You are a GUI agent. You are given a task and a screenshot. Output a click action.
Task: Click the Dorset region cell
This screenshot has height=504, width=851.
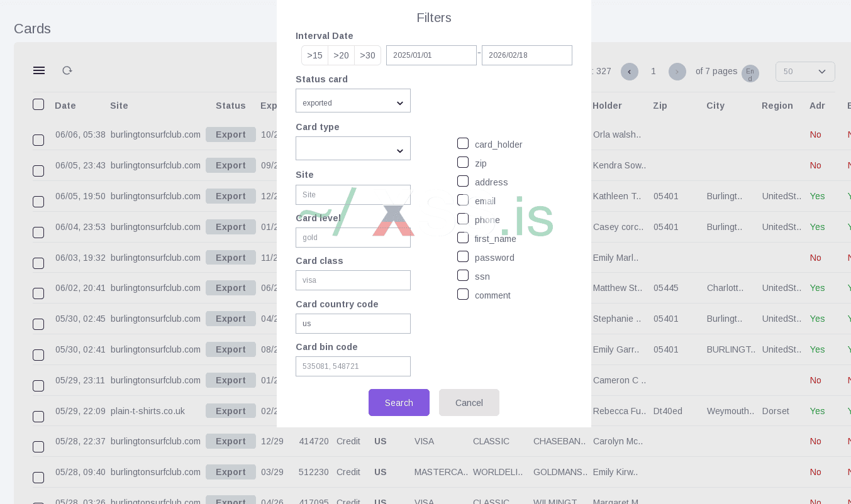(776, 411)
